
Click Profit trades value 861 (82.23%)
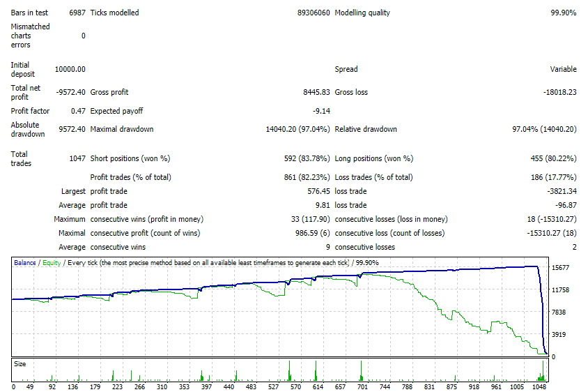307,177
